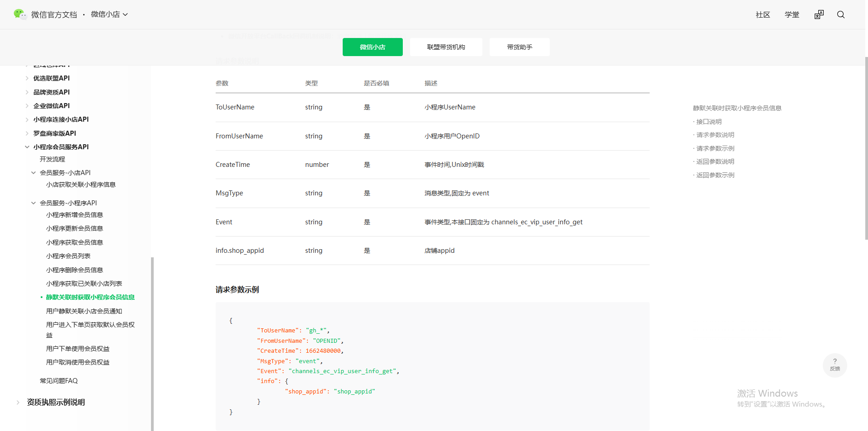Viewport: 868px width, 431px height.
Task: Click the description mentioning channels_ec_vip_user_info_get
Action: tap(504, 222)
